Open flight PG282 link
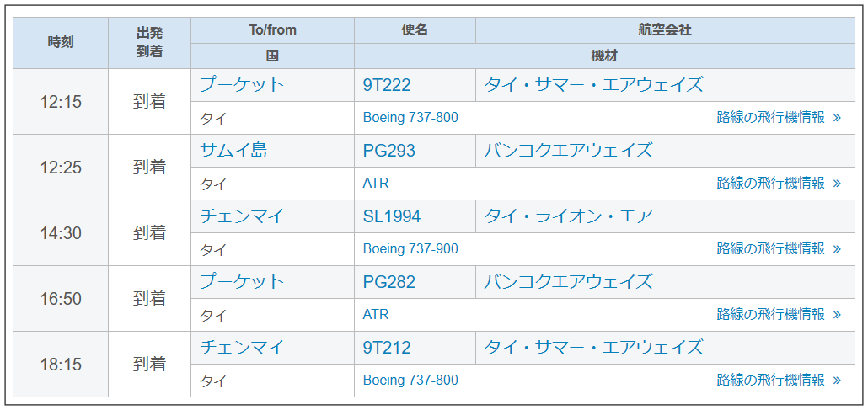 (389, 282)
